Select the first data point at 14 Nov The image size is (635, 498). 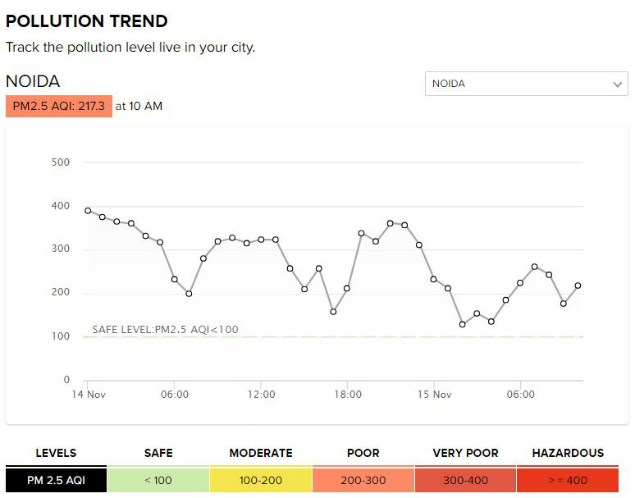click(x=88, y=211)
